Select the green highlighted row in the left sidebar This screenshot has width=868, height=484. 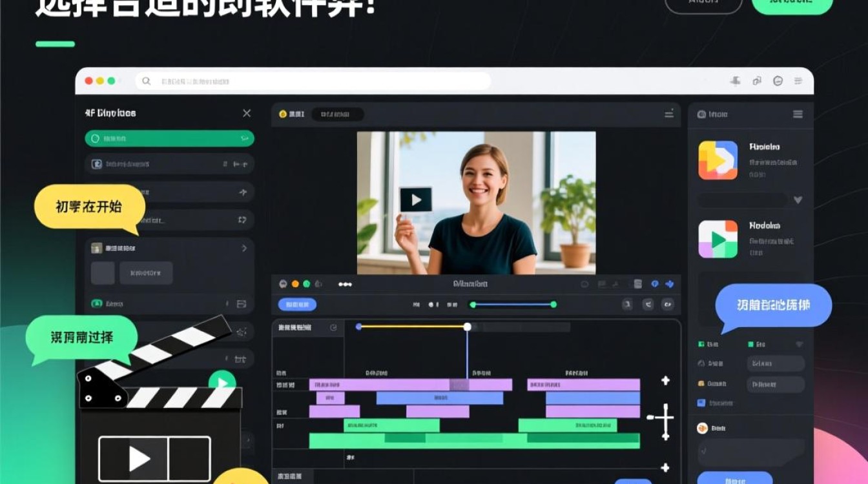pyautogui.click(x=169, y=138)
